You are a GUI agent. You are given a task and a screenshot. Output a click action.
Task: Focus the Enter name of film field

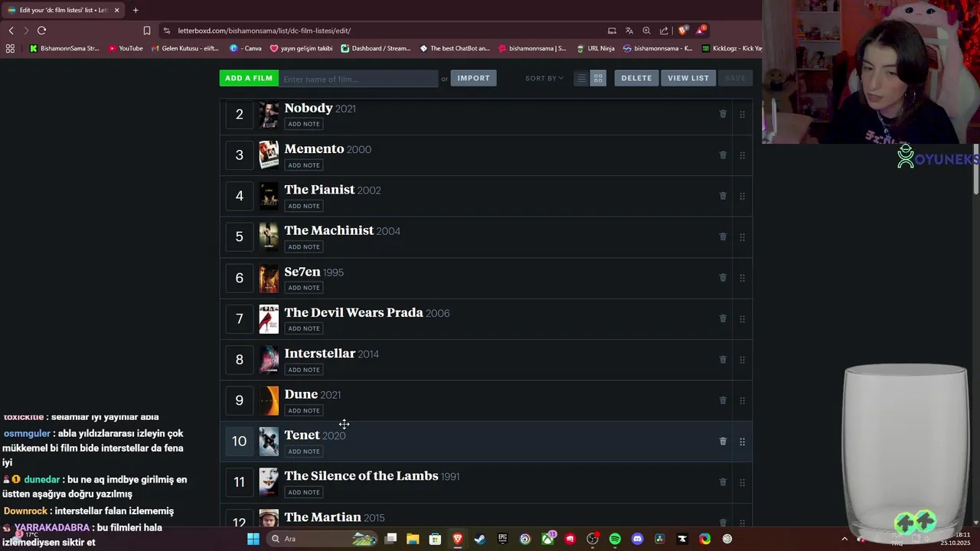pos(358,79)
